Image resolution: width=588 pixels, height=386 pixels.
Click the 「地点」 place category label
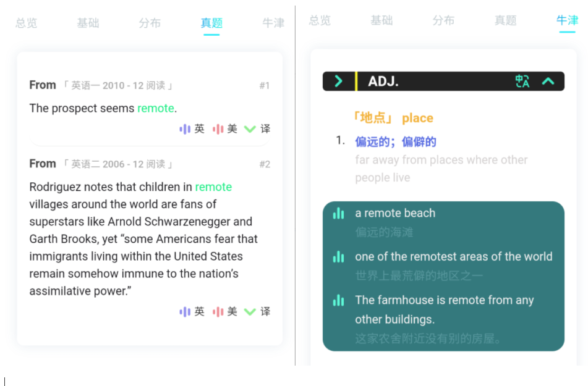[393, 118]
